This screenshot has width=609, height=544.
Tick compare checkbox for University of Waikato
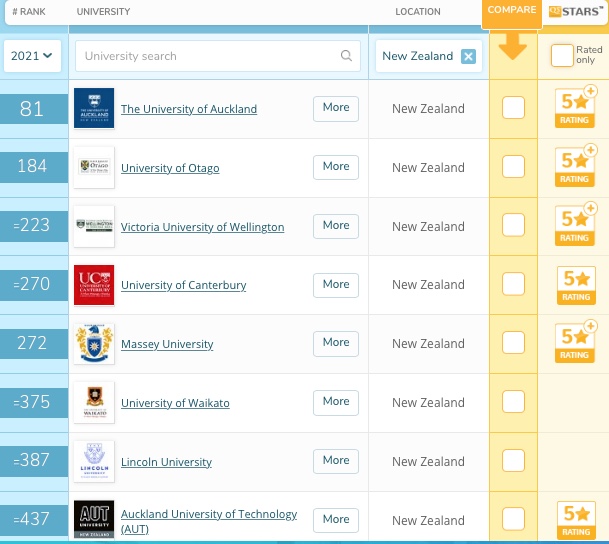coord(513,402)
